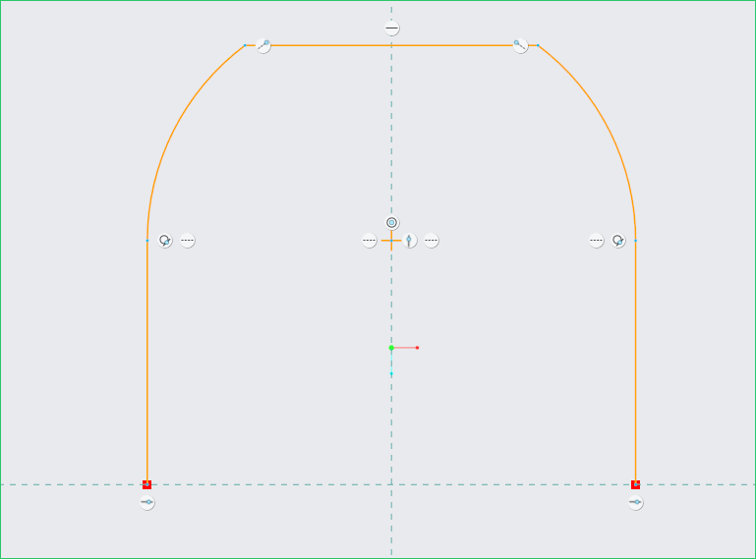Click the green origin point
Viewport: 756px width, 559px height.
(391, 348)
